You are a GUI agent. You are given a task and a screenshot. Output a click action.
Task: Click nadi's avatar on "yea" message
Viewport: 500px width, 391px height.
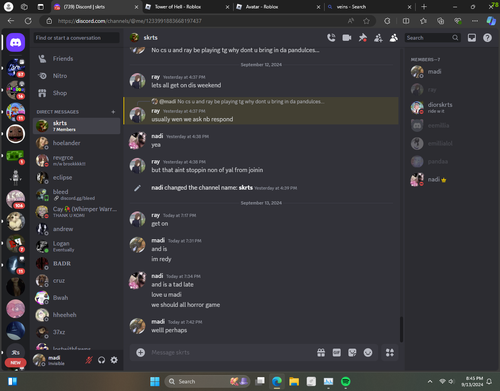click(137, 141)
